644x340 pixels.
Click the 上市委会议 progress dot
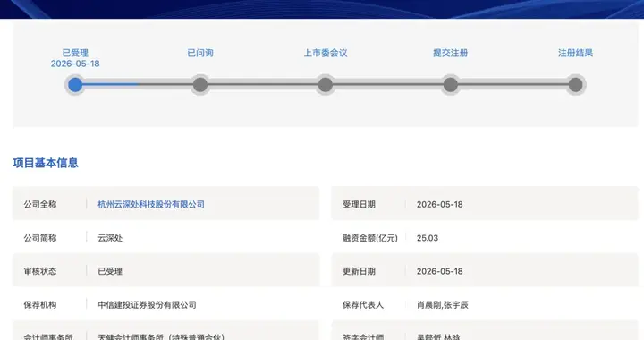pyautogui.click(x=326, y=85)
